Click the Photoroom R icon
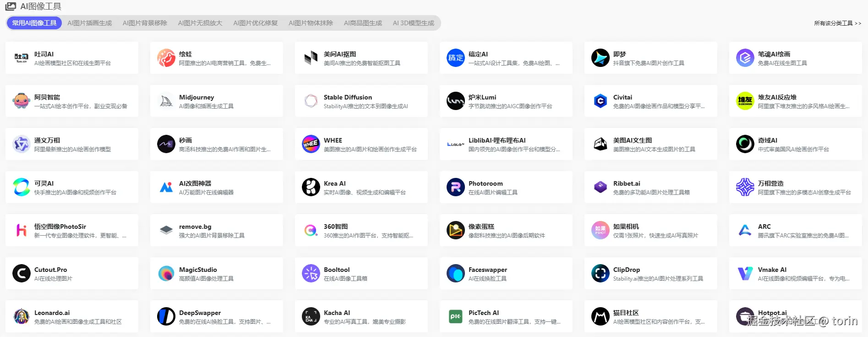 pos(456,187)
